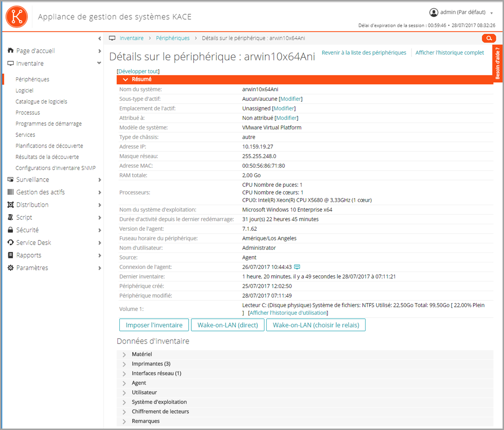Expand the Surveillance menu arrow
504x430 pixels.
click(100, 180)
